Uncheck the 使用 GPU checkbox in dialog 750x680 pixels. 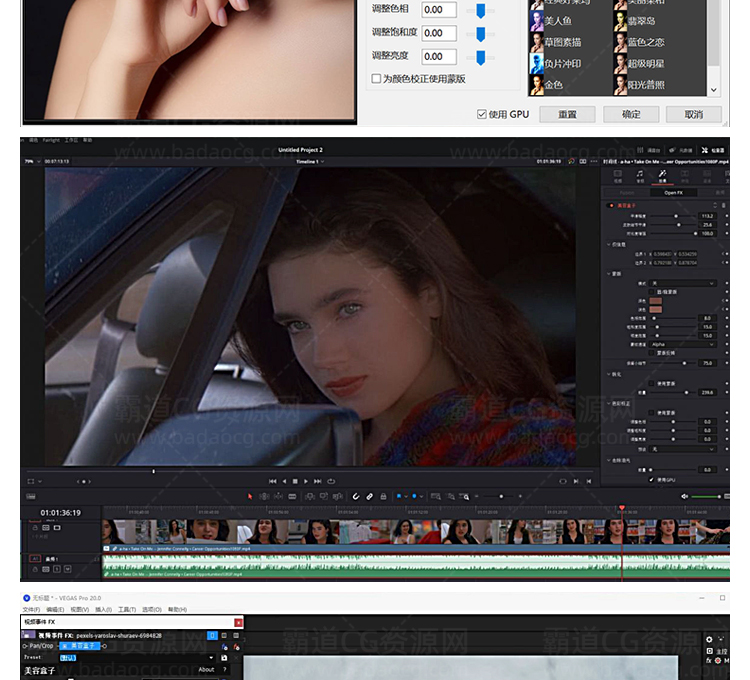482,114
